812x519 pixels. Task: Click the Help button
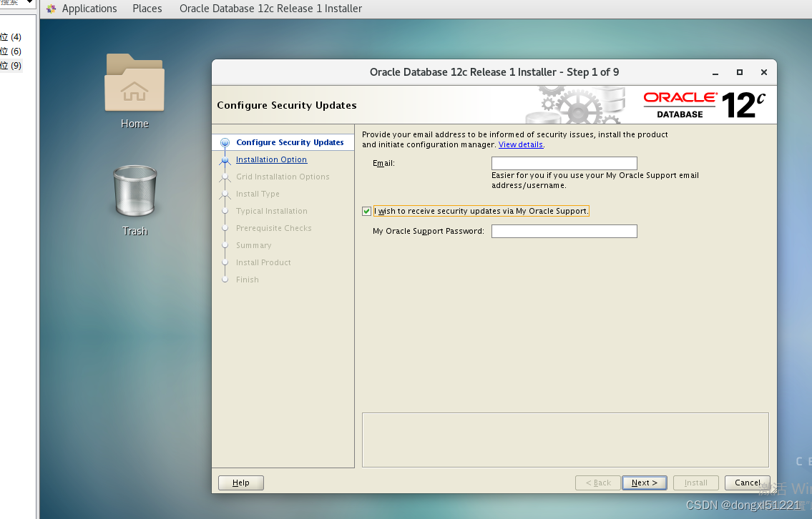tap(240, 483)
